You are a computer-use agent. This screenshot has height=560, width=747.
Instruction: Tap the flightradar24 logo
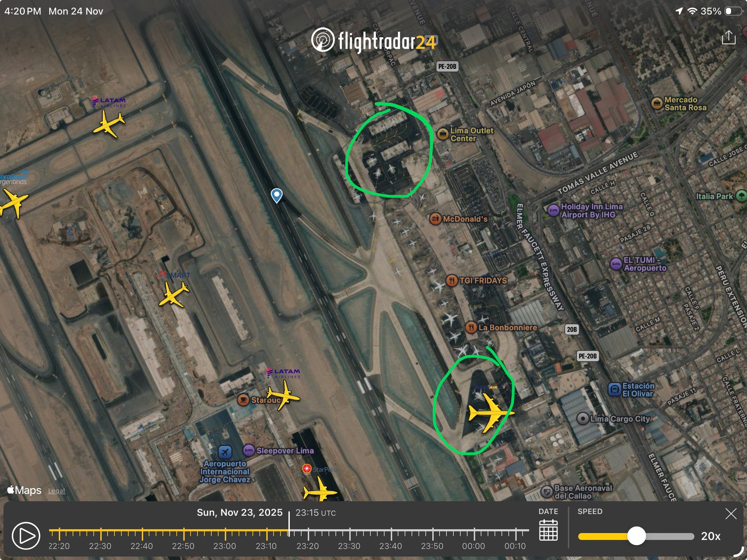374,40
